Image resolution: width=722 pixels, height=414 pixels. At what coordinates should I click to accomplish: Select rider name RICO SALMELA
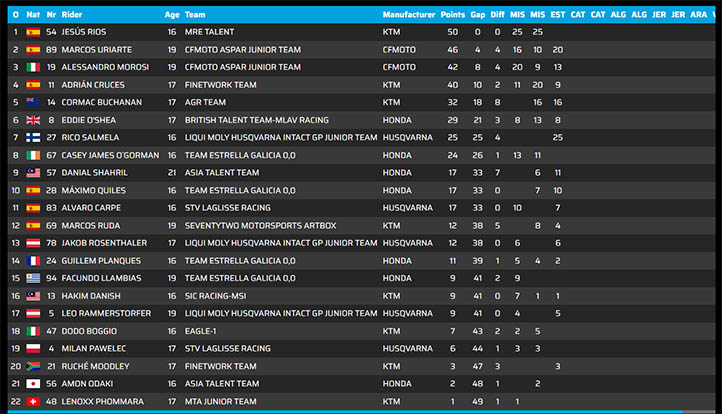pyautogui.click(x=90, y=138)
